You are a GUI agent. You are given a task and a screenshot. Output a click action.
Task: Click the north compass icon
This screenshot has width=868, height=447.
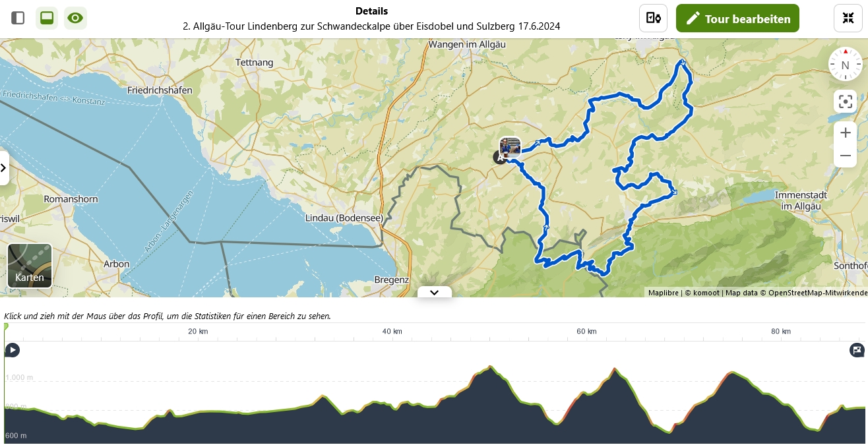click(x=845, y=64)
